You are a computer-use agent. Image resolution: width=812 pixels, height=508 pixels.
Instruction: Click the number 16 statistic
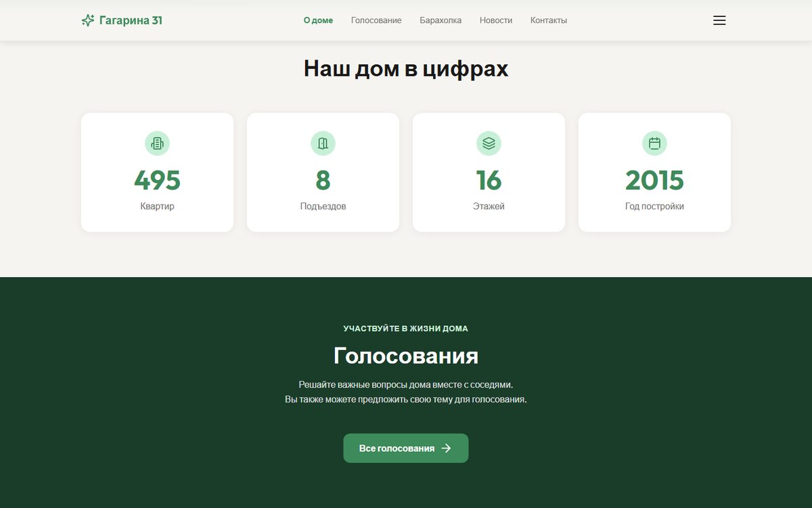(489, 180)
